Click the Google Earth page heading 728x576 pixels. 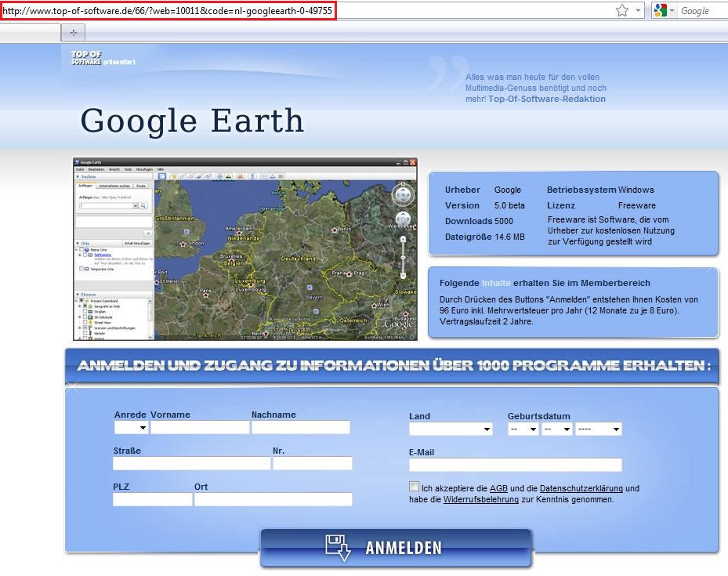192,121
